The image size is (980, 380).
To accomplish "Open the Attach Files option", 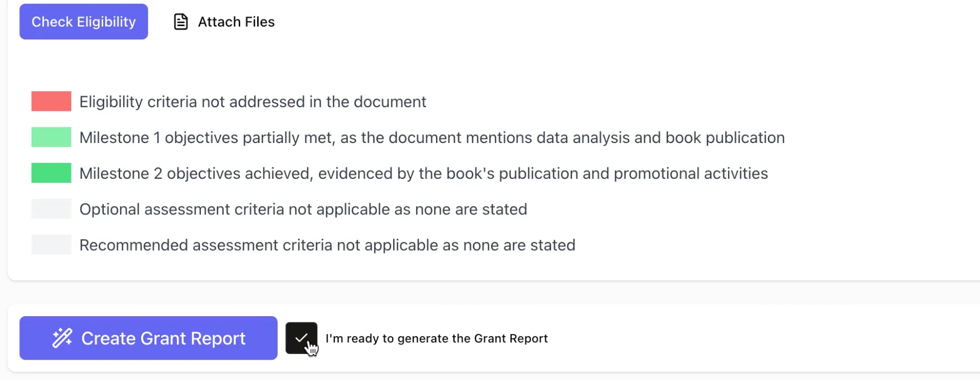I will click(x=224, y=22).
